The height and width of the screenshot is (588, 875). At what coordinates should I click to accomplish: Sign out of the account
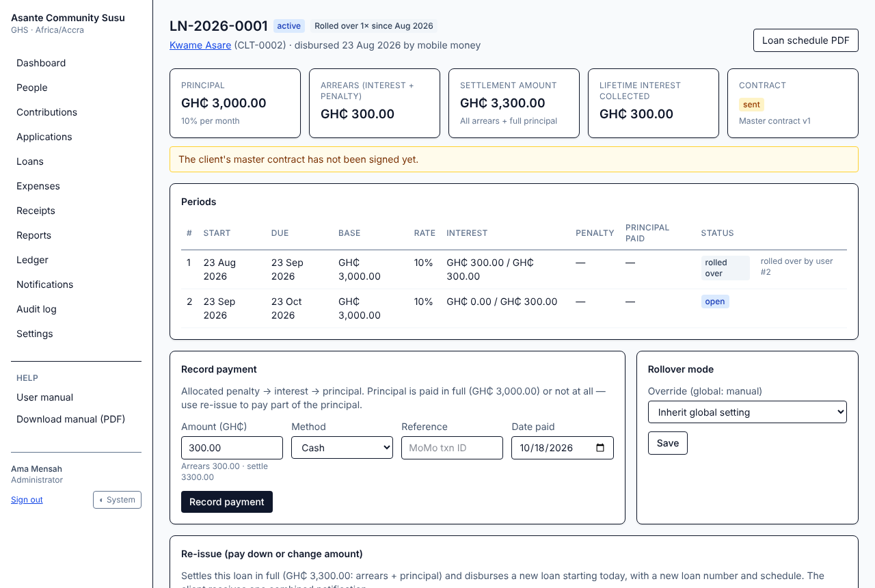click(27, 500)
